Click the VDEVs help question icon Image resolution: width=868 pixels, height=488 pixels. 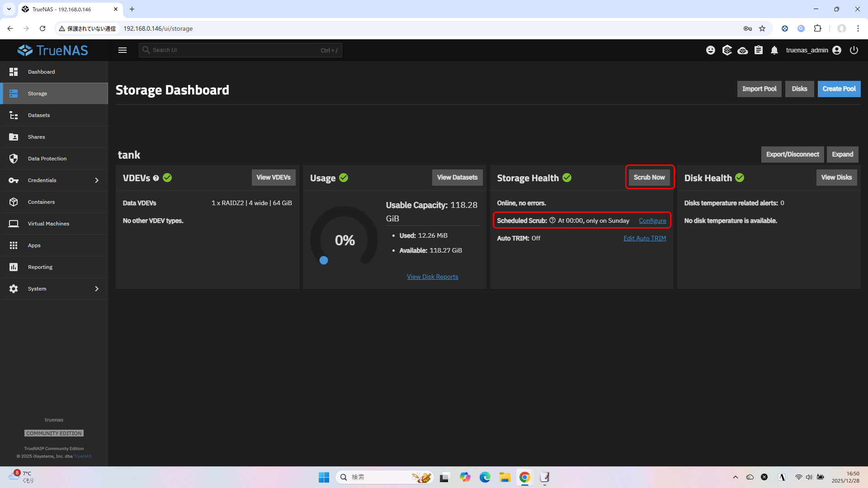click(156, 178)
